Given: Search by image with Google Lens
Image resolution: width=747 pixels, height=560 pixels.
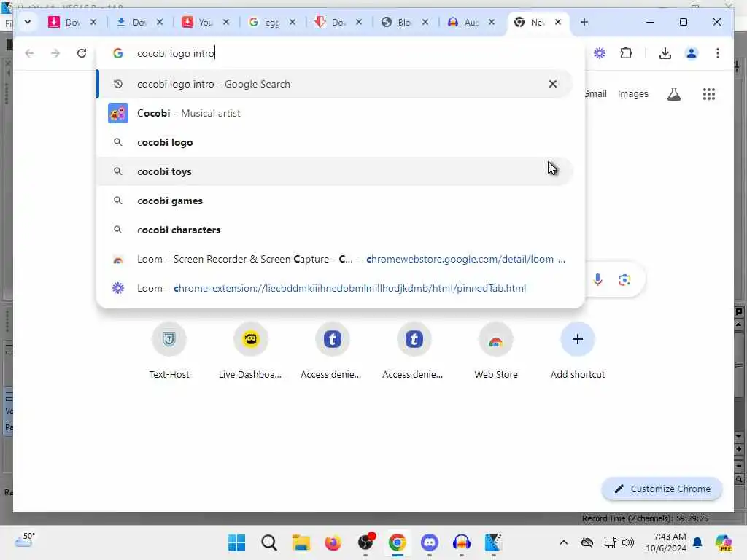Looking at the screenshot, I should (624, 279).
